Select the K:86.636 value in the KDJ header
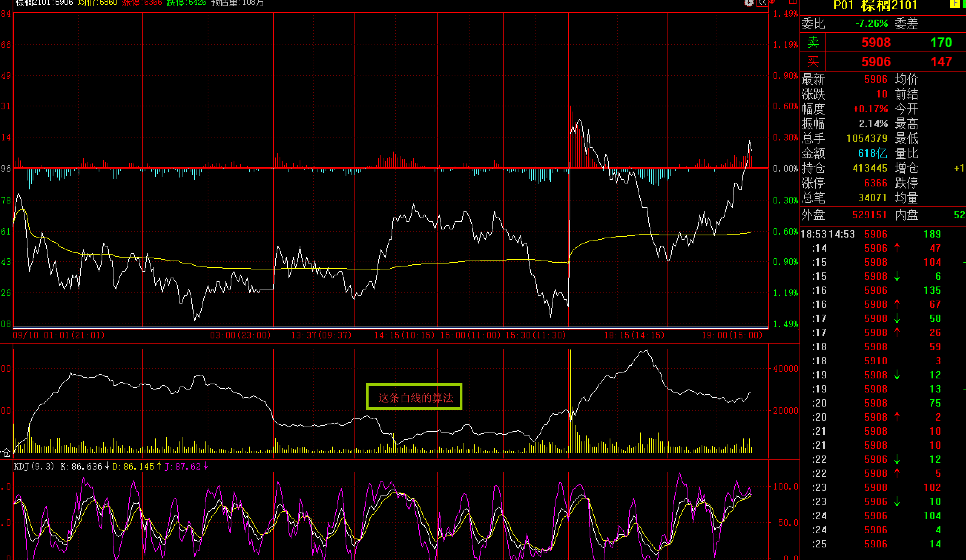966x560 pixels. click(81, 466)
